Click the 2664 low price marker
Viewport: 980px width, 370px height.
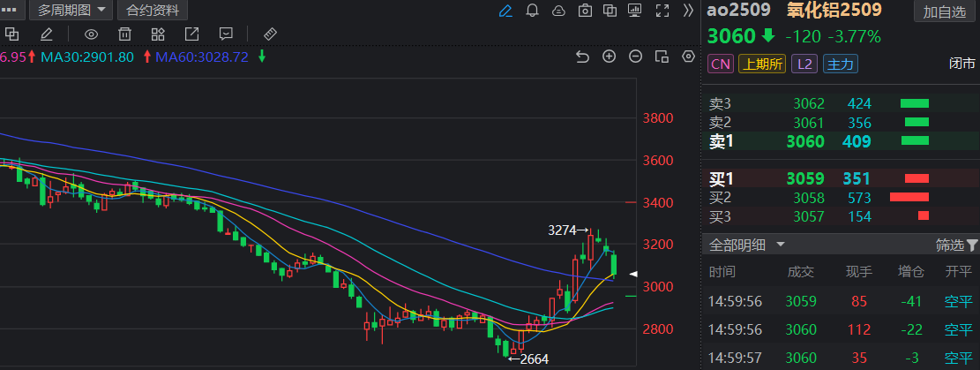[x=528, y=359]
